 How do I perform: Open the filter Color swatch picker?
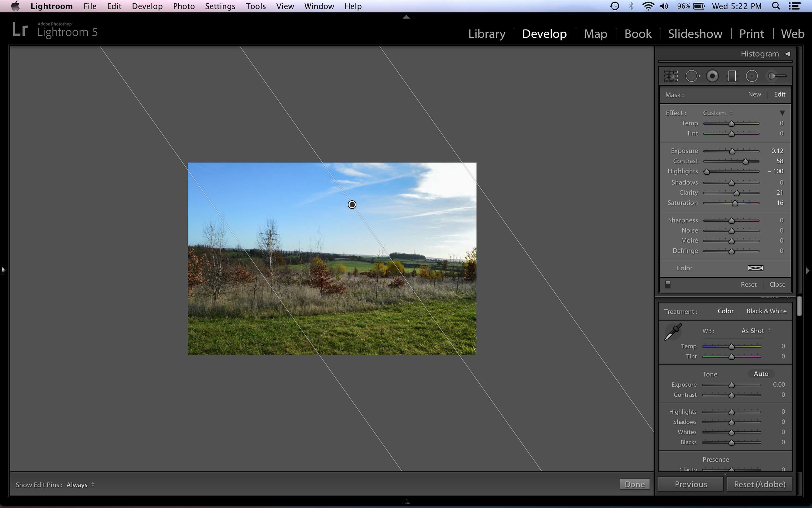[755, 268]
